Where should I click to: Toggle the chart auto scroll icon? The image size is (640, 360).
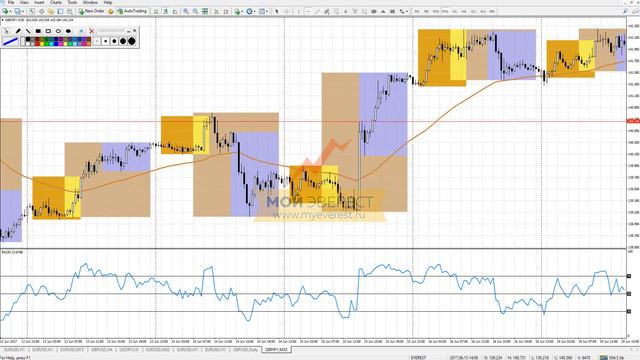(x=216, y=11)
